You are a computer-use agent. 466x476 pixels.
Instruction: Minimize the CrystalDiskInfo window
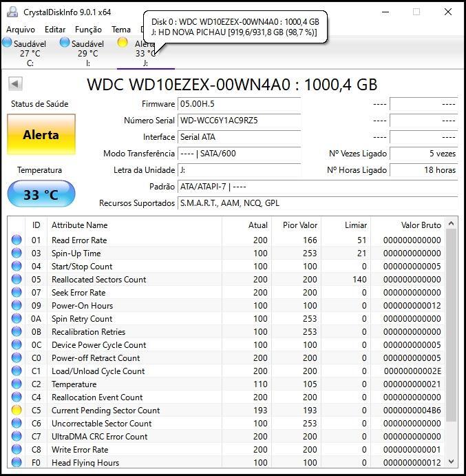[385, 12]
